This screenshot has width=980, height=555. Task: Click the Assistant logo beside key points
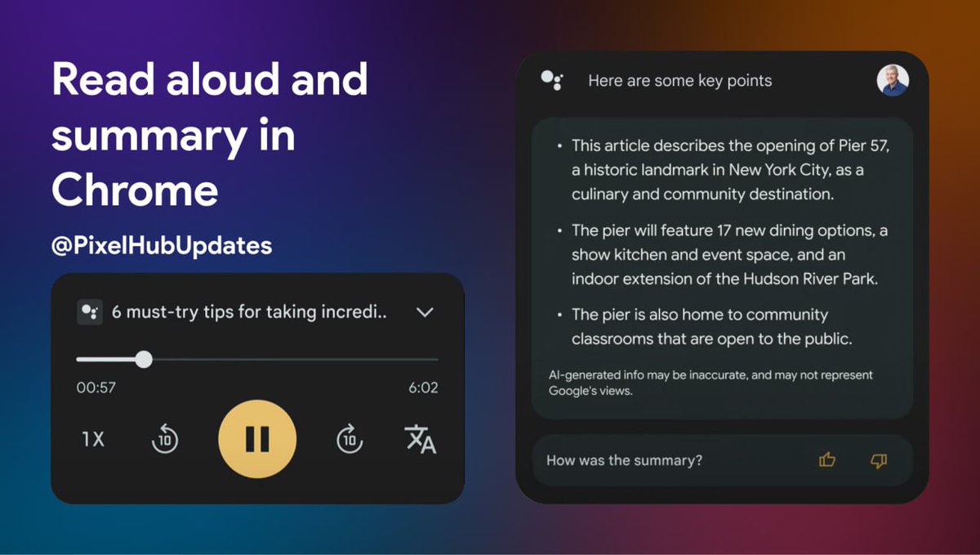point(552,80)
